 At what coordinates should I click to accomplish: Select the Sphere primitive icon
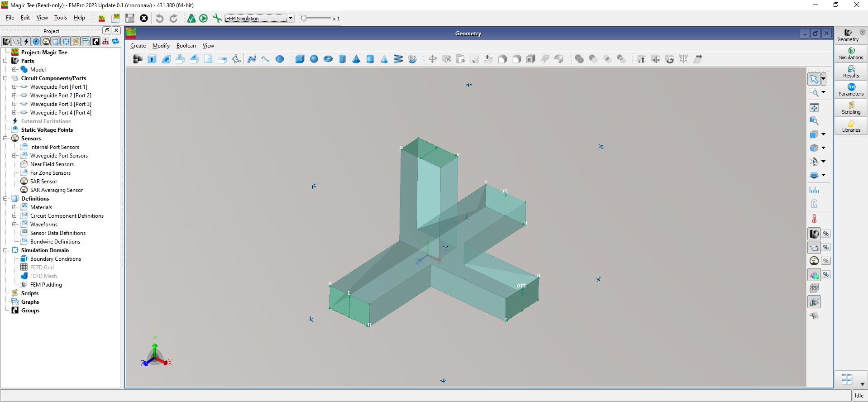point(314,59)
